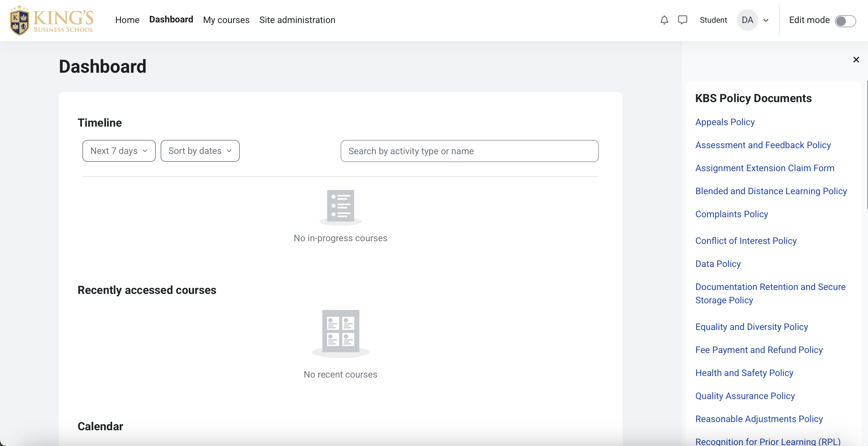Screen dimensions: 868x446
Task: Open the Sort by dates dropdown
Action: pos(200,151)
